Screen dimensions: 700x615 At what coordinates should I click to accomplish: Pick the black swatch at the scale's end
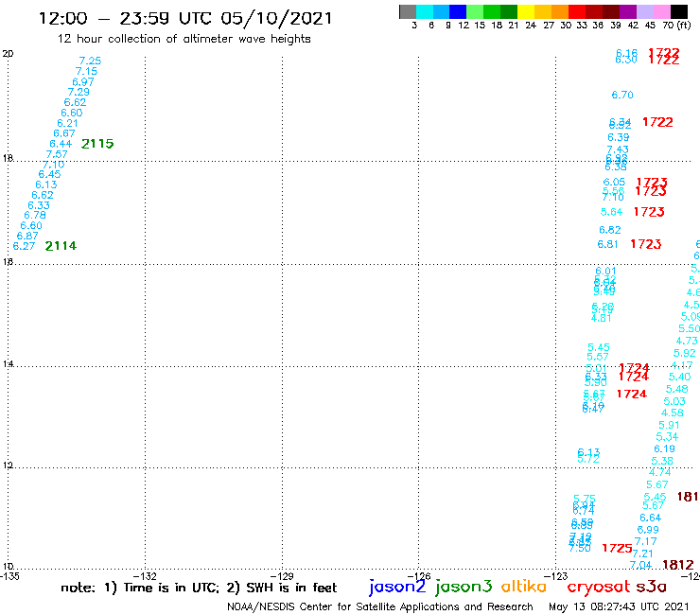coord(679,11)
